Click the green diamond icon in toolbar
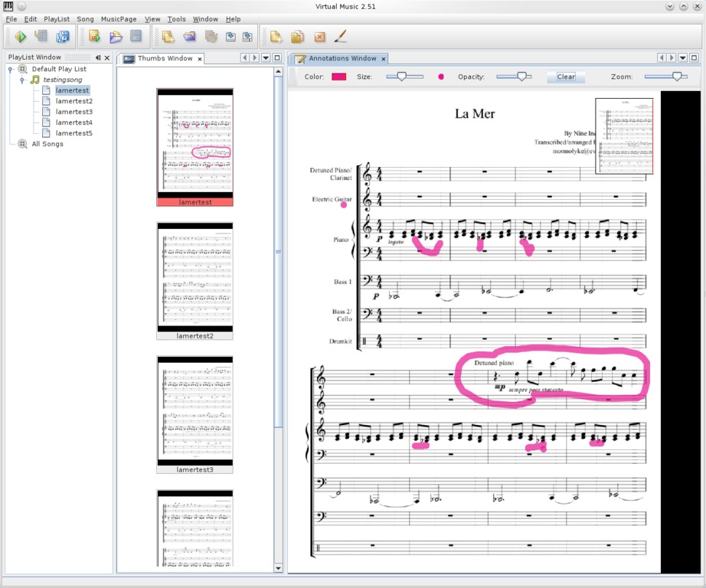Image resolution: width=706 pixels, height=588 pixels. (x=20, y=36)
